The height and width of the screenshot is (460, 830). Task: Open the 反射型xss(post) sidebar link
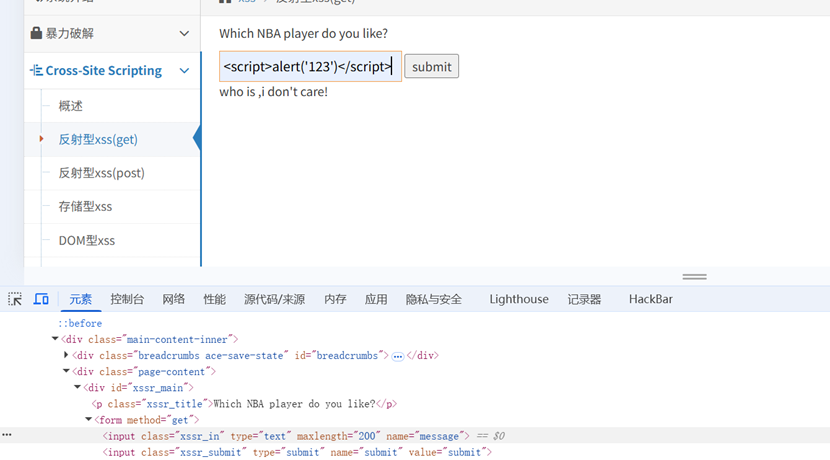101,173
